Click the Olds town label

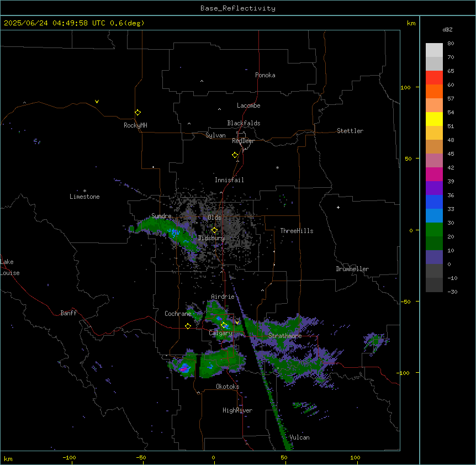click(x=214, y=218)
